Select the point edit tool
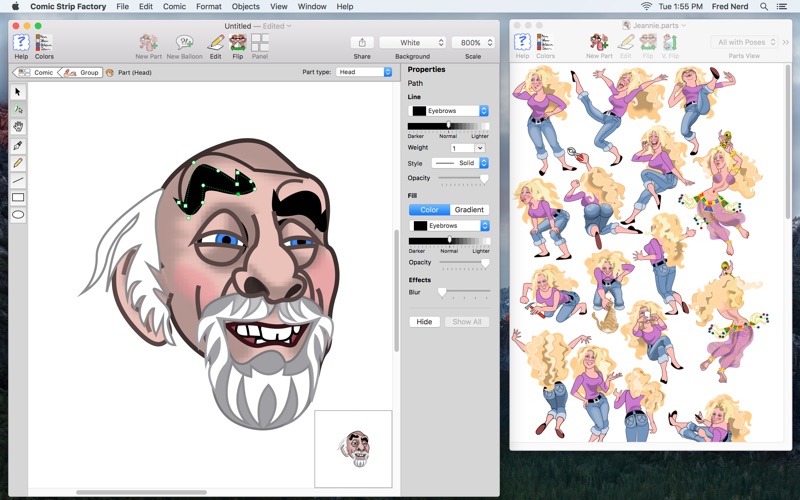The image size is (800, 500). click(18, 109)
